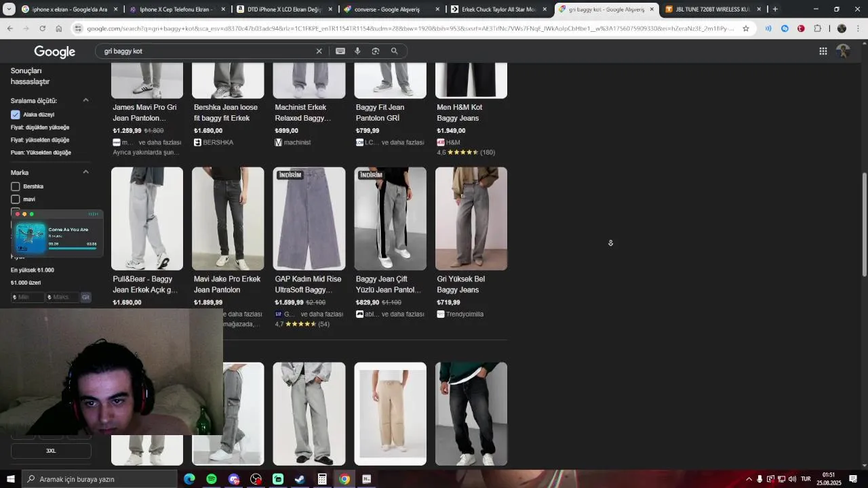Open the James Mavi Pro Gri Jean title
868x488 pixels.
click(144, 113)
